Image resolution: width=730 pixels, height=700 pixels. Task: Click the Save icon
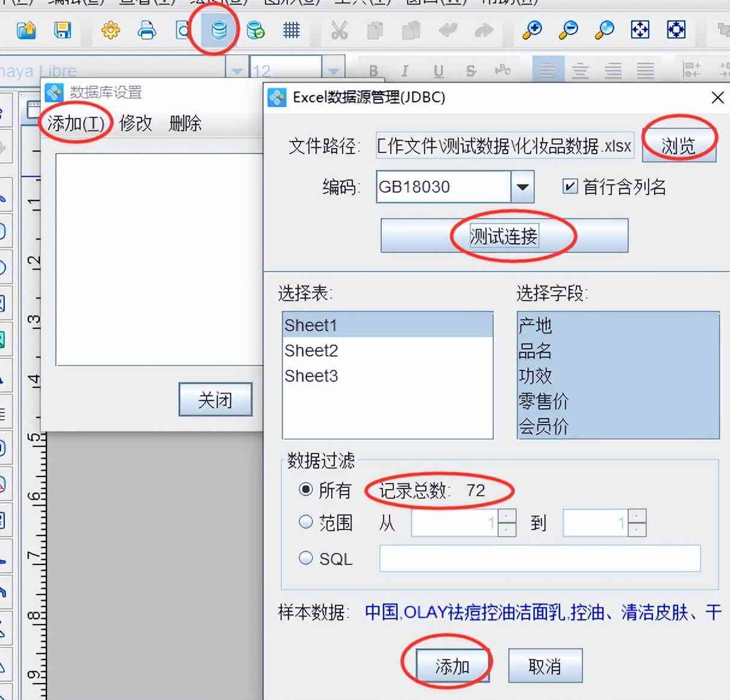(63, 30)
